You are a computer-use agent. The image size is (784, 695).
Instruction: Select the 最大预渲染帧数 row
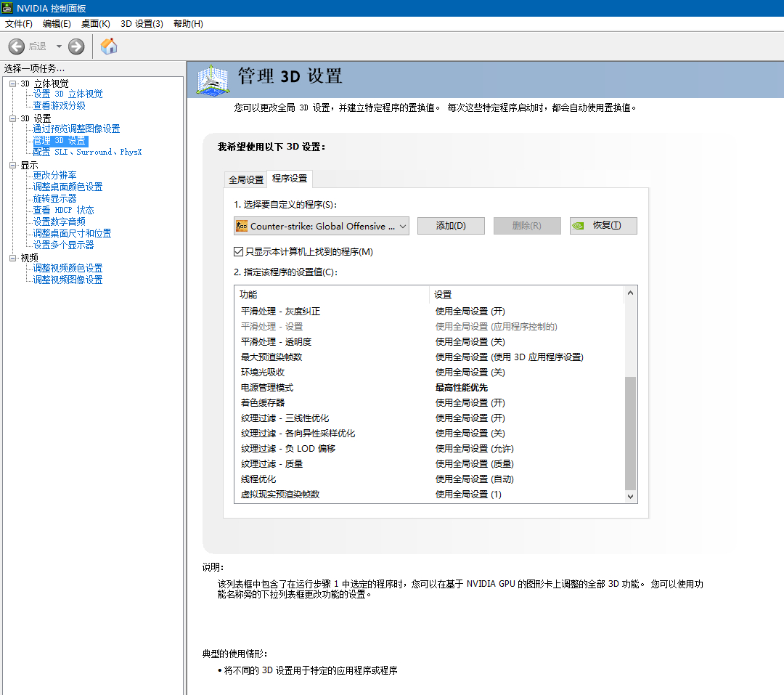tap(430, 357)
